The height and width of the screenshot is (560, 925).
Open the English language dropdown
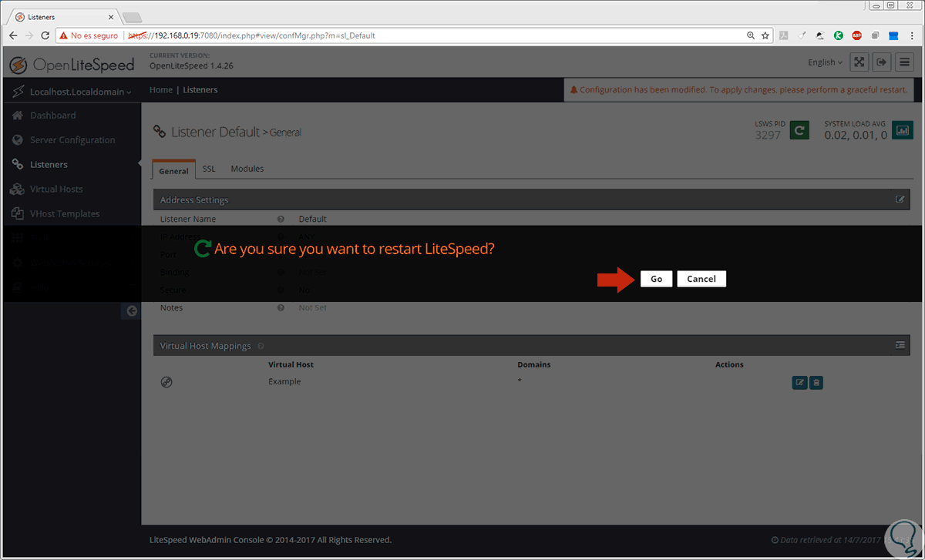coord(825,62)
